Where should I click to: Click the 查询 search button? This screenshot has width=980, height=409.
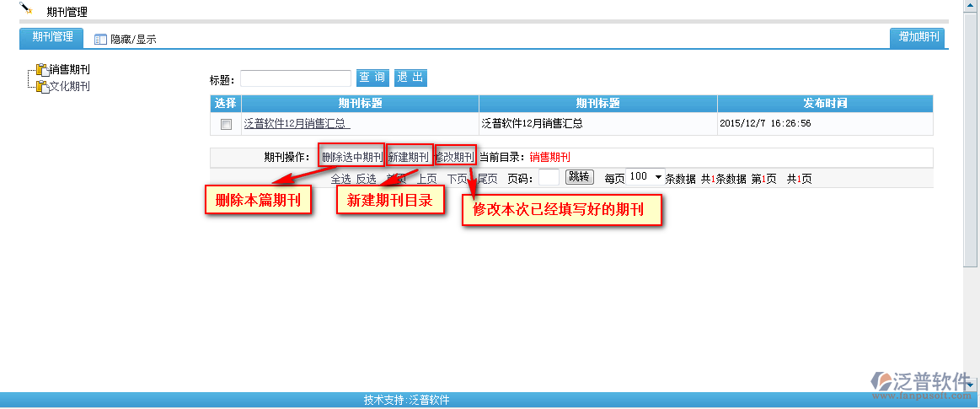[x=372, y=78]
